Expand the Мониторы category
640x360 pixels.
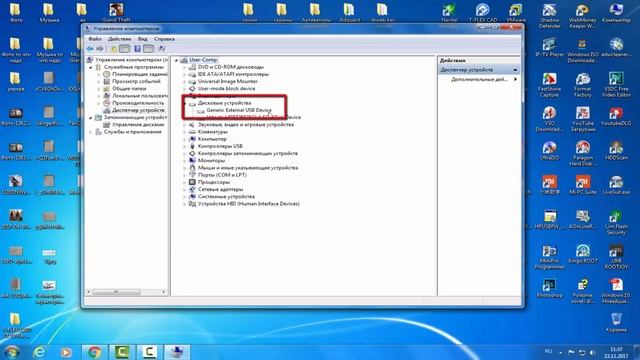pos(184,160)
